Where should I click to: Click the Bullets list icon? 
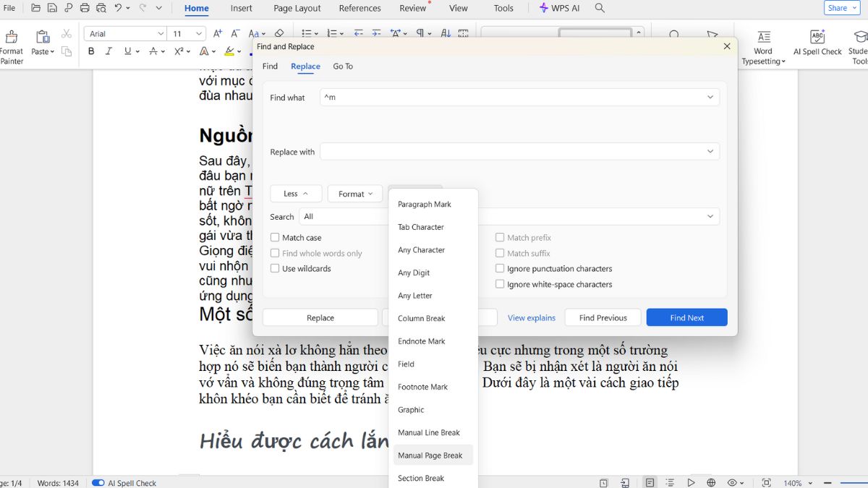pos(306,33)
